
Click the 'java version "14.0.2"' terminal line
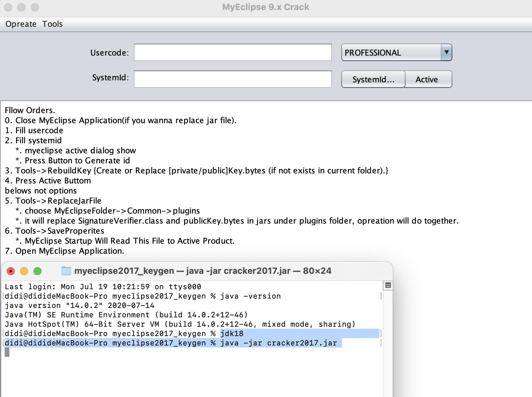click(x=80, y=306)
